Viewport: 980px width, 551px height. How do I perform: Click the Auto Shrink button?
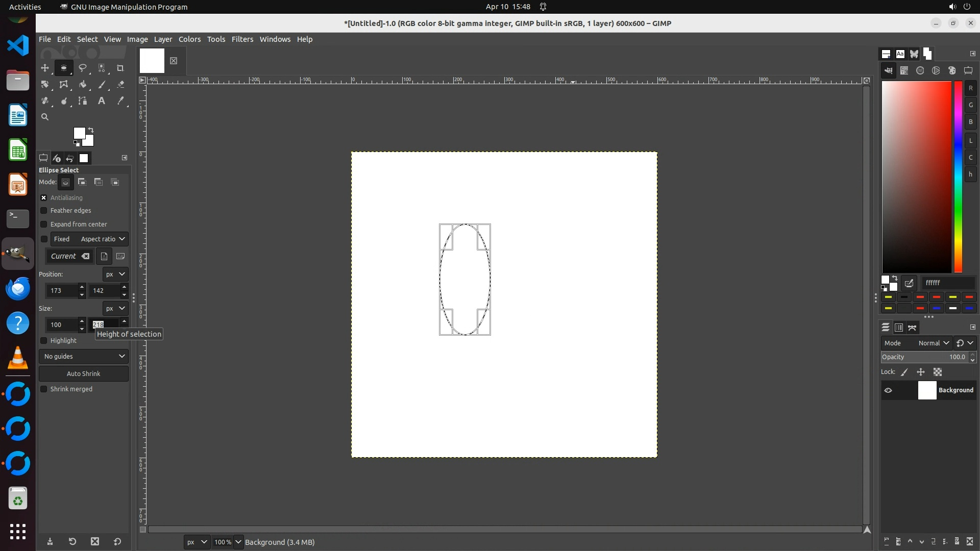click(x=84, y=374)
